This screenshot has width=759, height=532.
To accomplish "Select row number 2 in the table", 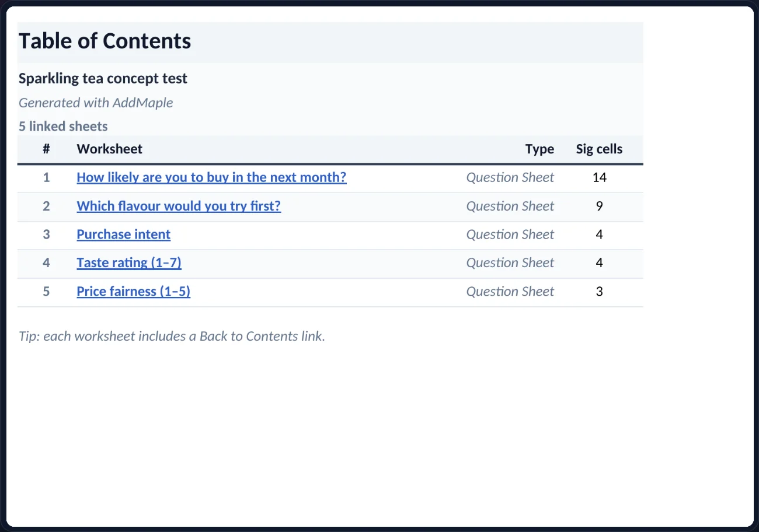I will pos(47,206).
